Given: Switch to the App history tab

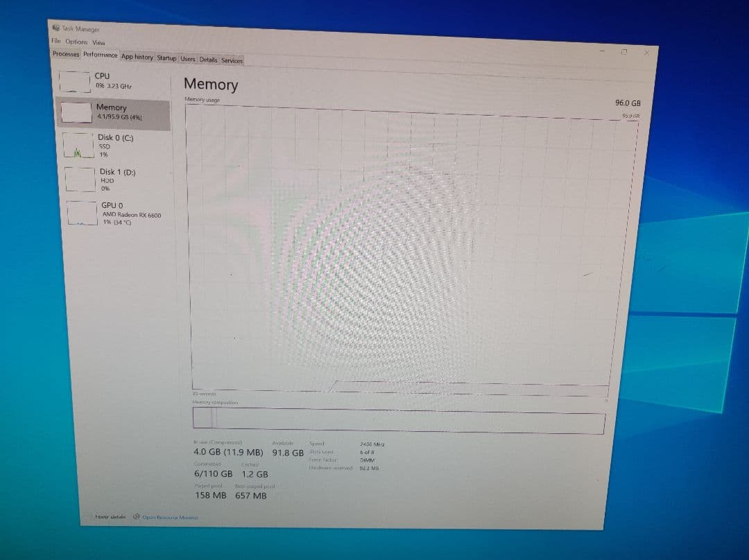Looking at the screenshot, I should pos(137,58).
